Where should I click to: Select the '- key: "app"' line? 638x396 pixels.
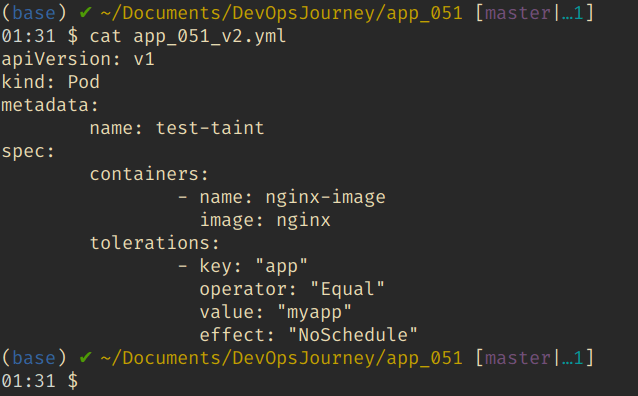click(243, 266)
